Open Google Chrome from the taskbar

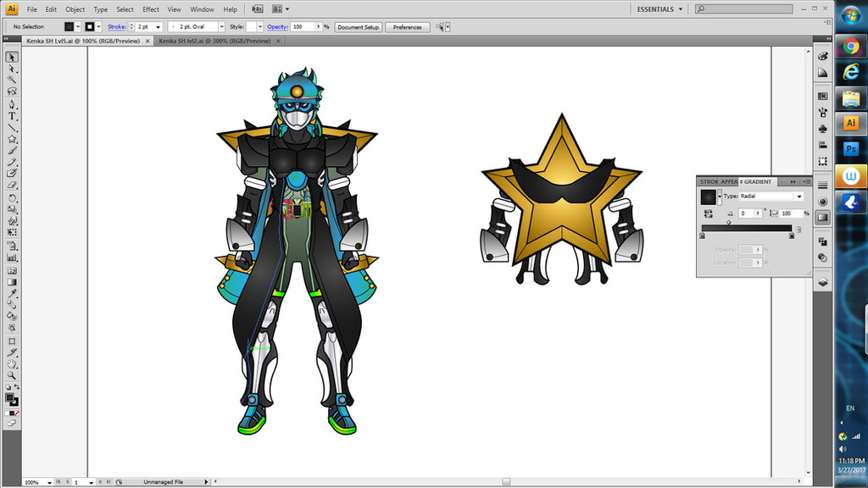851,46
